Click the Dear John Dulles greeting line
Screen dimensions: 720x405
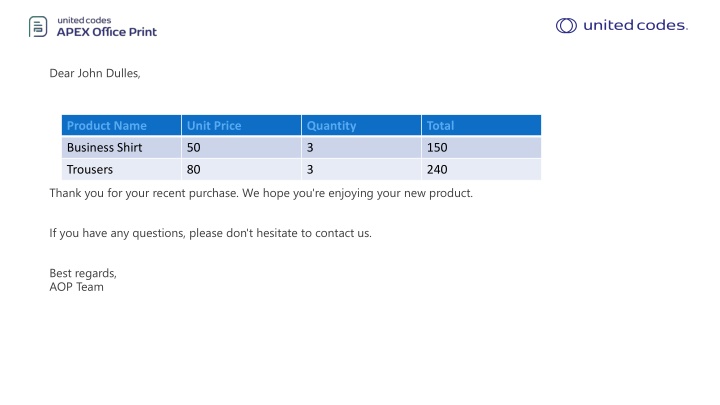tap(95, 73)
